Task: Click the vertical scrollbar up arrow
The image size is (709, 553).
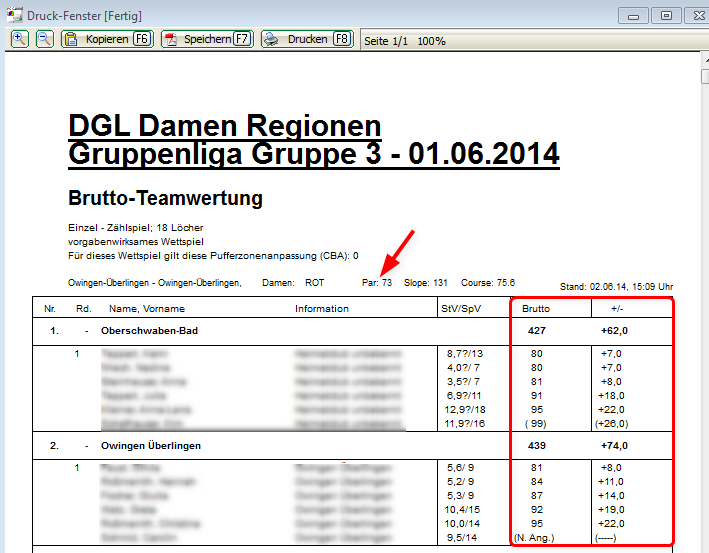Action: coord(700,59)
